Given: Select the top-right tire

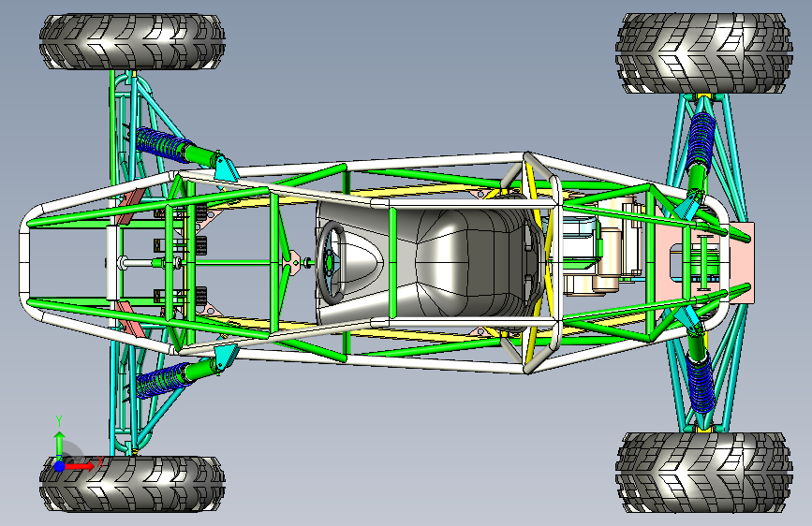Looking at the screenshot, I should (704, 53).
